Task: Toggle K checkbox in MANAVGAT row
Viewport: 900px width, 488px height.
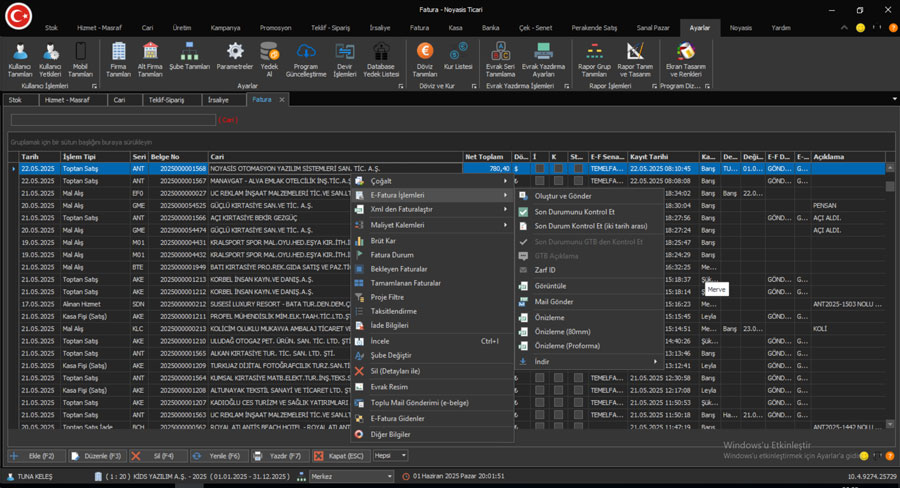Action: [x=558, y=181]
